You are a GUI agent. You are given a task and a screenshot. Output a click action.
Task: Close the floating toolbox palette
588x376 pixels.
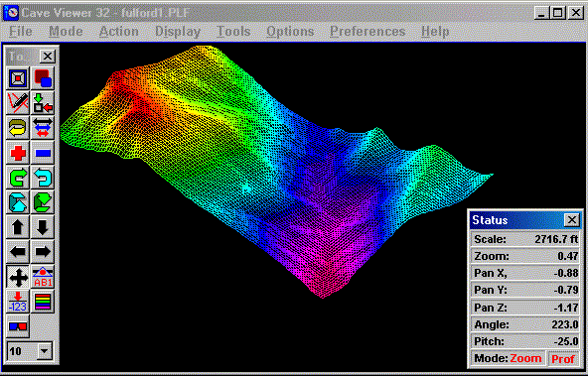coord(48,57)
